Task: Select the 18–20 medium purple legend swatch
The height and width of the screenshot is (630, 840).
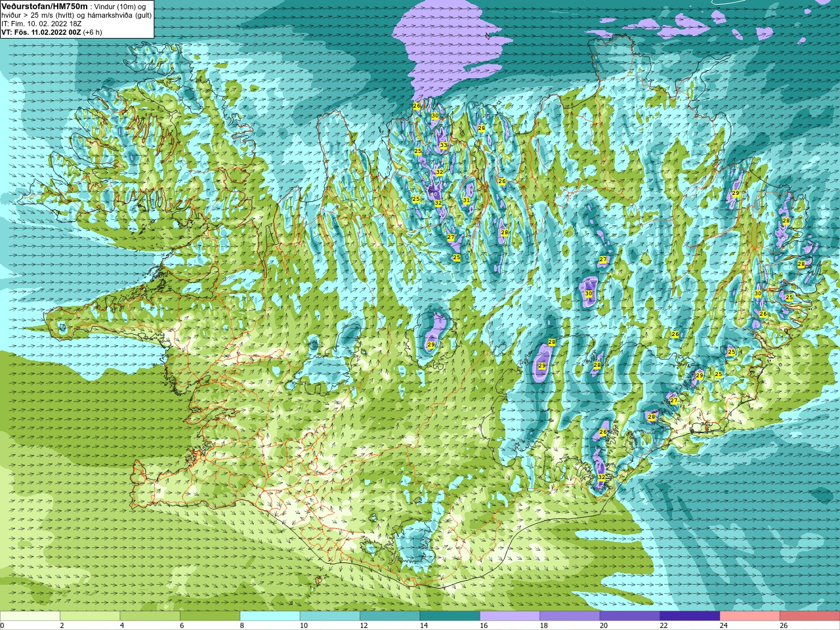Action: (x=570, y=616)
